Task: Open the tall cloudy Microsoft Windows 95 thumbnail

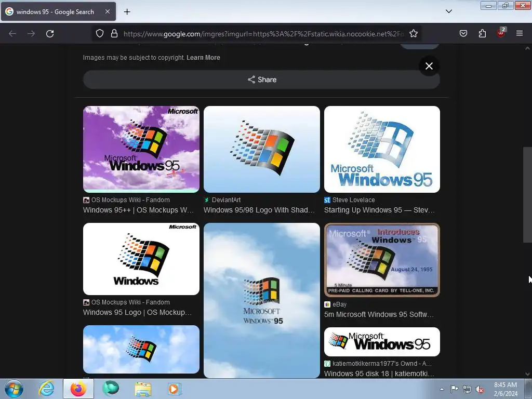Action: (262, 300)
